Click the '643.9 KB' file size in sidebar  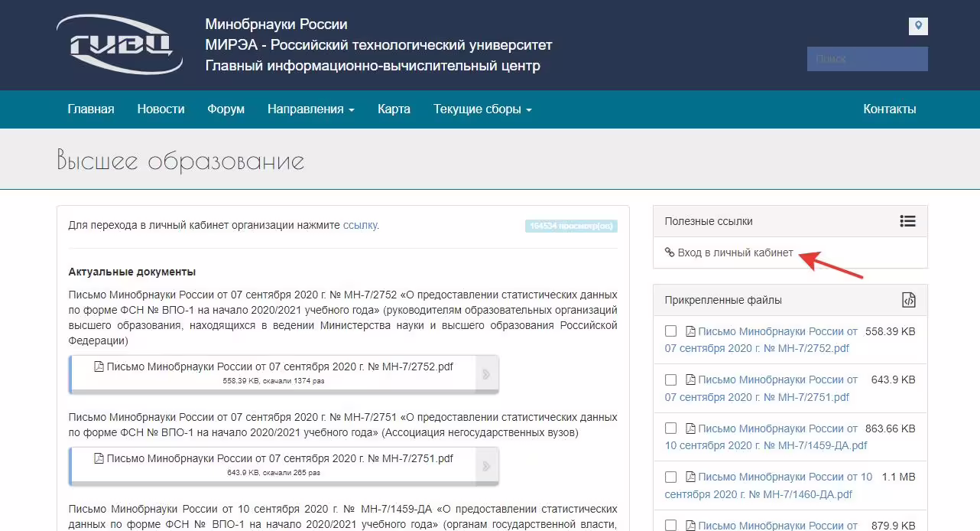893,380
